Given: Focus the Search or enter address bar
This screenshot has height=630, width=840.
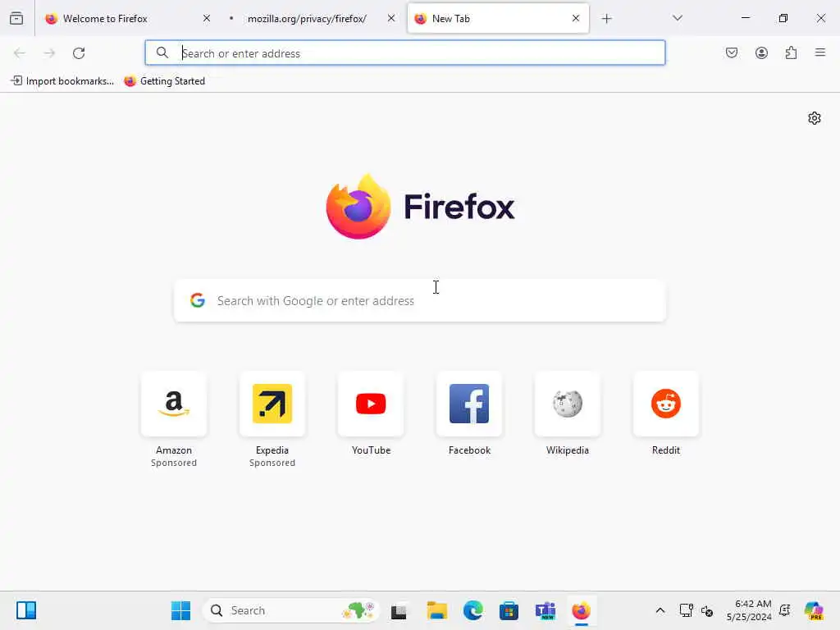Looking at the screenshot, I should coord(405,53).
